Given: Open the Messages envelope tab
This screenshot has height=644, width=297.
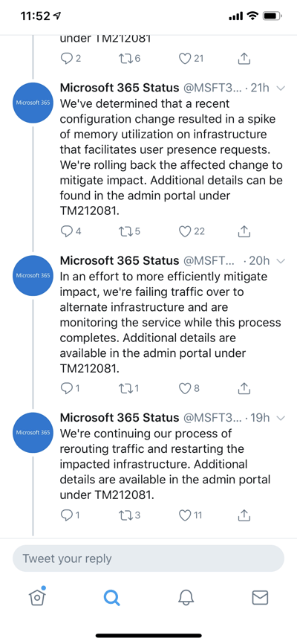Looking at the screenshot, I should [260, 598].
